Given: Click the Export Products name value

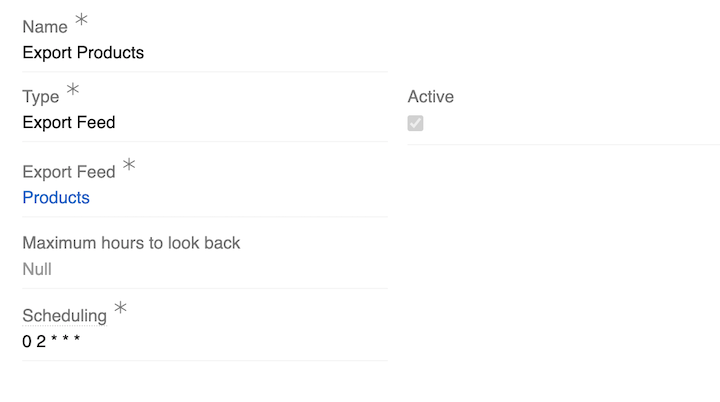Looking at the screenshot, I should point(83,53).
